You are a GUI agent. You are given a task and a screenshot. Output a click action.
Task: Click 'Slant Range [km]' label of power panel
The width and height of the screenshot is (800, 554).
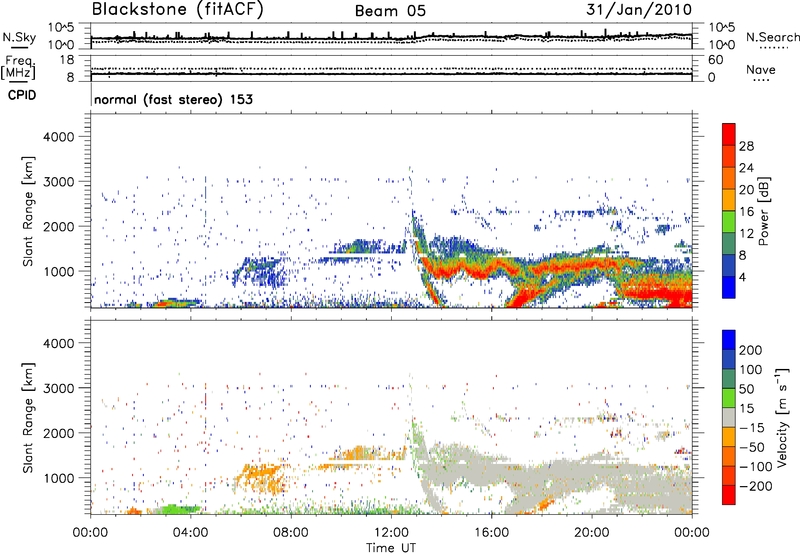(x=28, y=211)
